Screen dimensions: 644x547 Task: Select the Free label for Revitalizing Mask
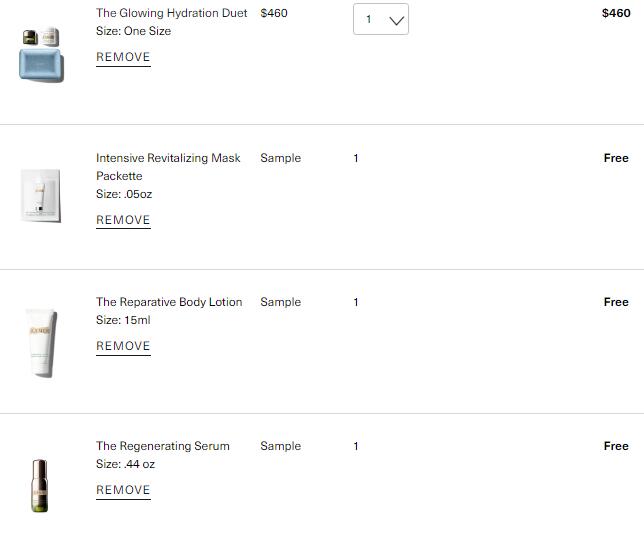coord(616,158)
